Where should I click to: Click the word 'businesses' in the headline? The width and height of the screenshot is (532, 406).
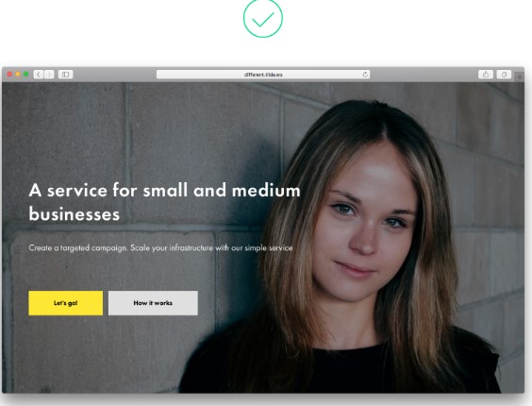(75, 214)
